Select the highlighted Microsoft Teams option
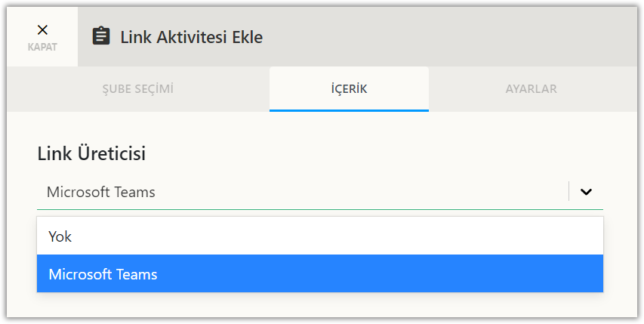 pos(103,274)
